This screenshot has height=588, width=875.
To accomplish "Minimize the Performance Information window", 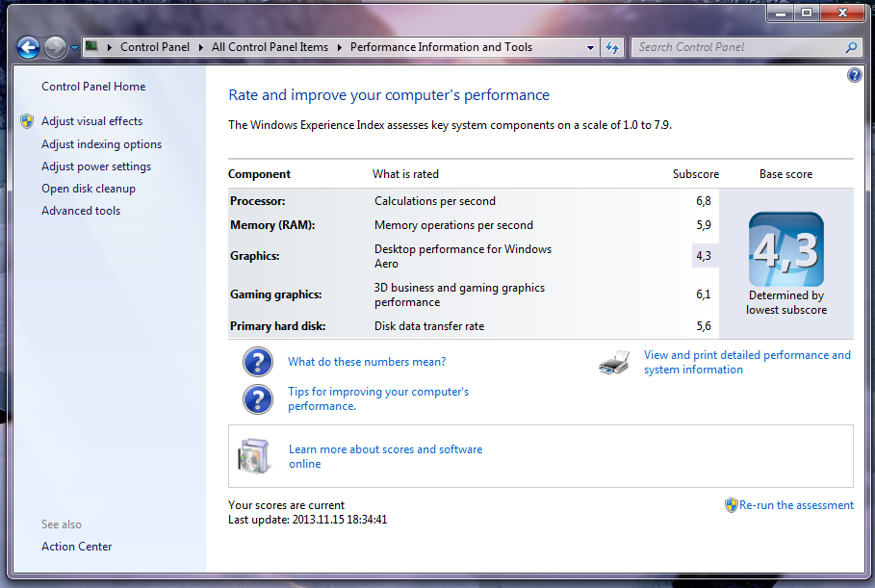I will coord(781,13).
